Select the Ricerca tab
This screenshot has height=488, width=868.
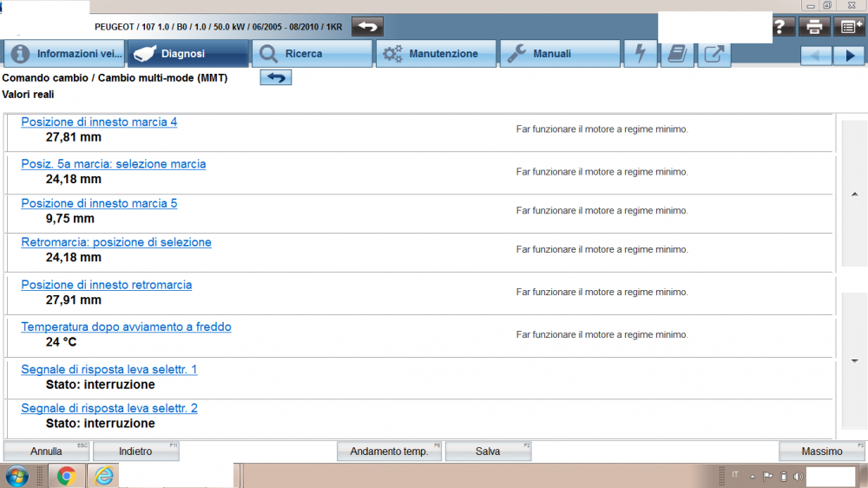[x=312, y=54]
